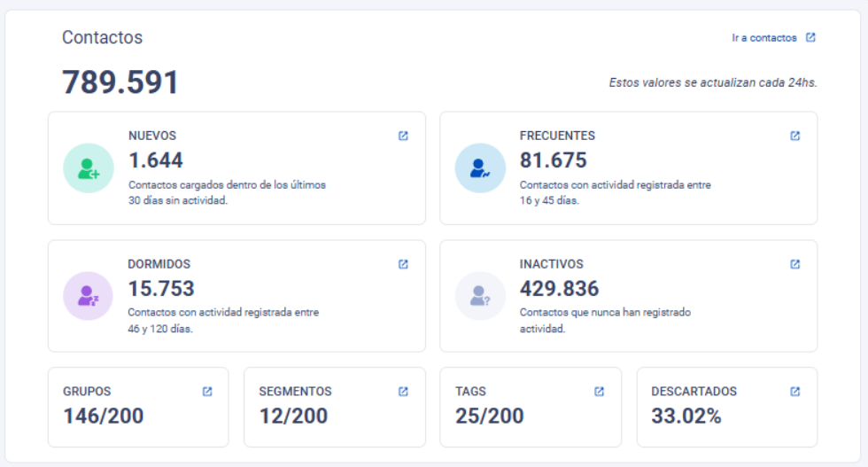This screenshot has width=868, height=467.
Task: Open the Tags external link icon
Action: coord(599,392)
